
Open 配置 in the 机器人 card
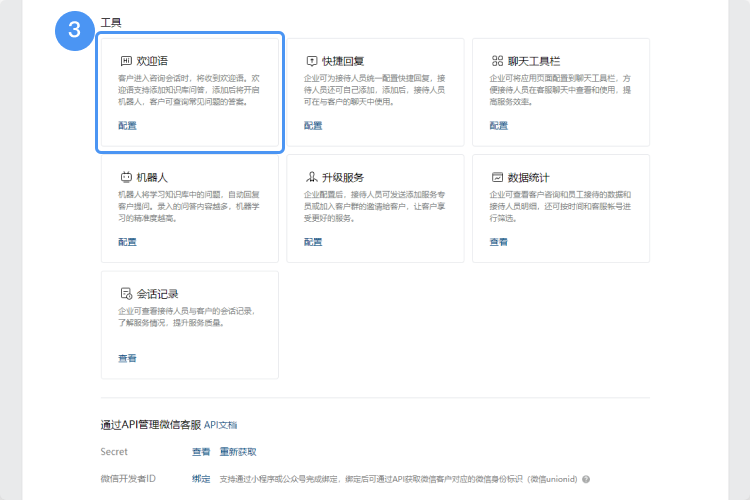127,242
